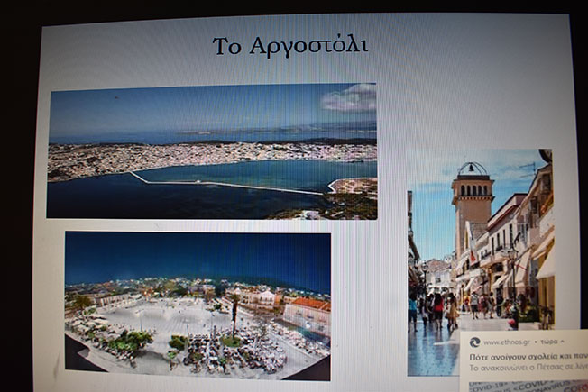Viewport: 588px width, 392px height.
Task: Expand the ethnos.gr notification chevron
Action: 561,342
